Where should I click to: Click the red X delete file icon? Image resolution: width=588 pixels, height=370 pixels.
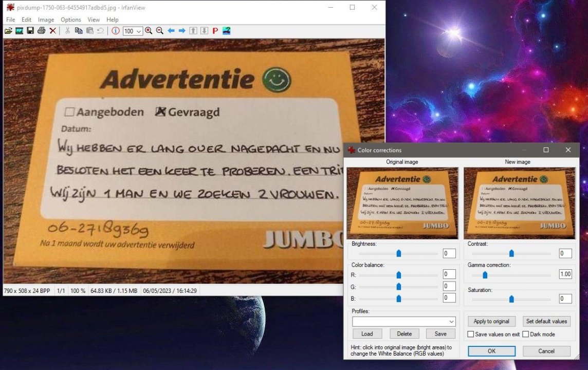tap(52, 31)
